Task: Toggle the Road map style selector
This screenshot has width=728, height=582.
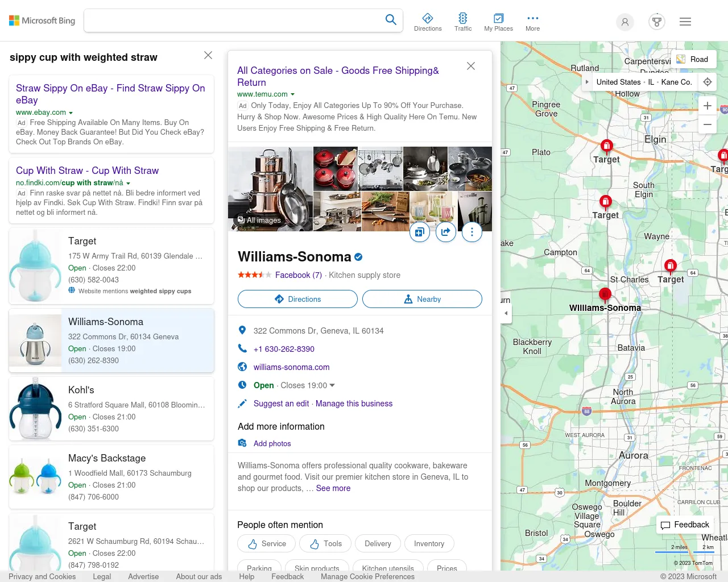Action: click(x=693, y=59)
